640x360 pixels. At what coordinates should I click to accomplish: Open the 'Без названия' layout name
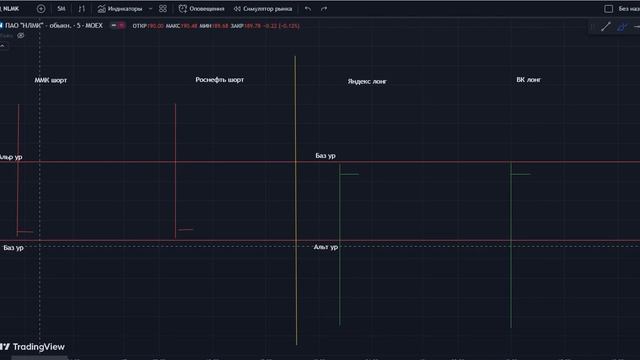click(x=629, y=9)
